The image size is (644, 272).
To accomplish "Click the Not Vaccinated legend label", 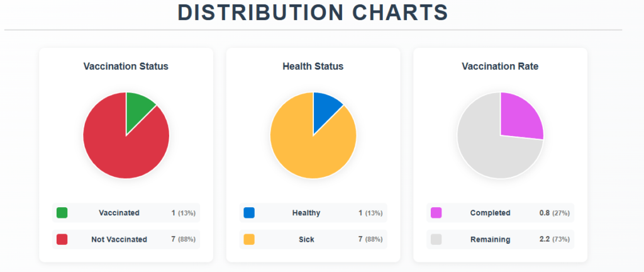I will tap(119, 239).
